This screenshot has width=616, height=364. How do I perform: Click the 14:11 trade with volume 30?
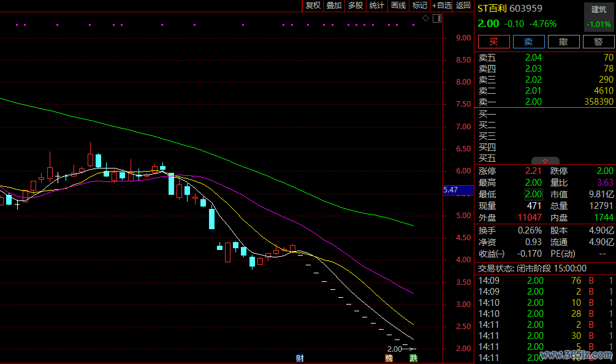546,336
